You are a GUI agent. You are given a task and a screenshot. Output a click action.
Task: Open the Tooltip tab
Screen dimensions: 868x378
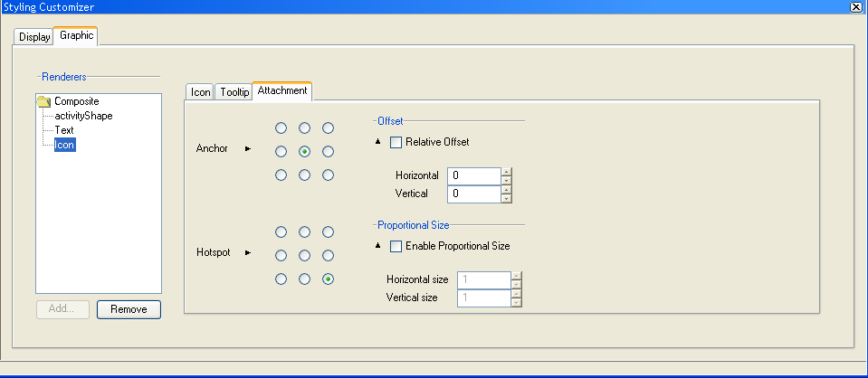(x=234, y=91)
